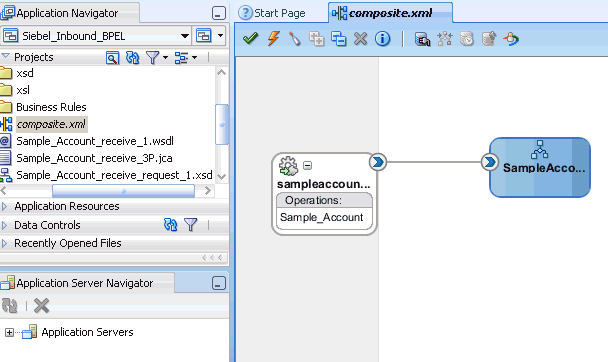Click the sampleaccoun... service output arrow port

[x=378, y=162]
